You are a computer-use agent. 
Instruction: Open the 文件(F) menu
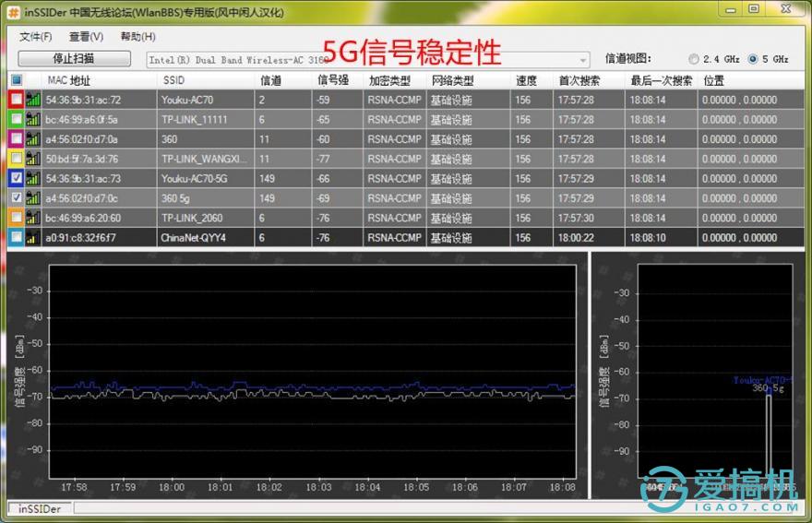pos(36,37)
